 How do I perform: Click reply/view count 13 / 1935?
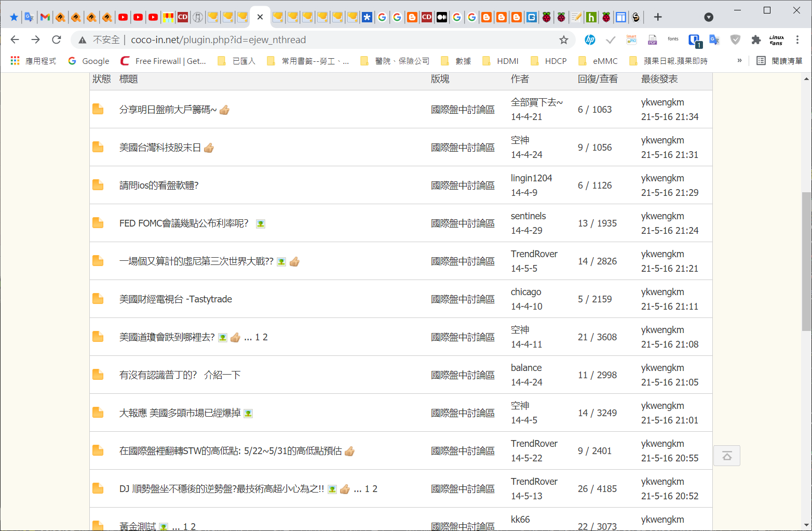coord(598,223)
